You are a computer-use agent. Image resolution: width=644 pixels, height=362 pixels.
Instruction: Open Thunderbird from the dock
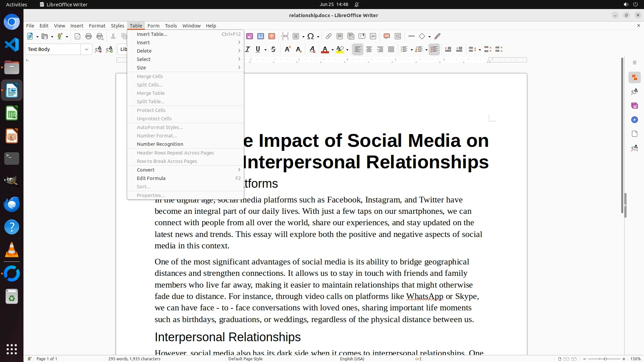pos(12,204)
